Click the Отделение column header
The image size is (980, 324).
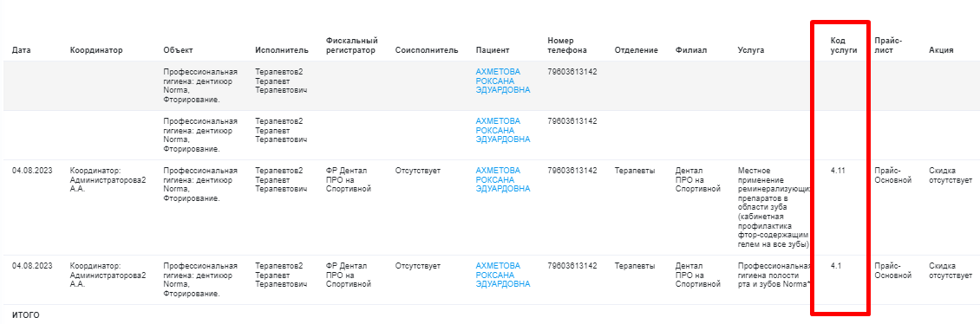tap(636, 50)
